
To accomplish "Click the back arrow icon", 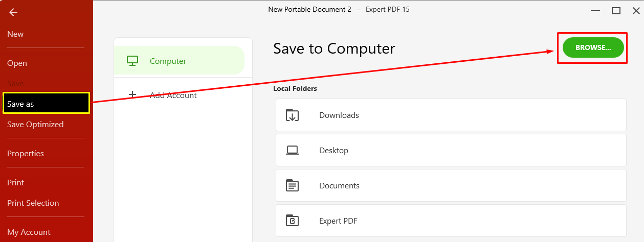I will click(x=13, y=12).
